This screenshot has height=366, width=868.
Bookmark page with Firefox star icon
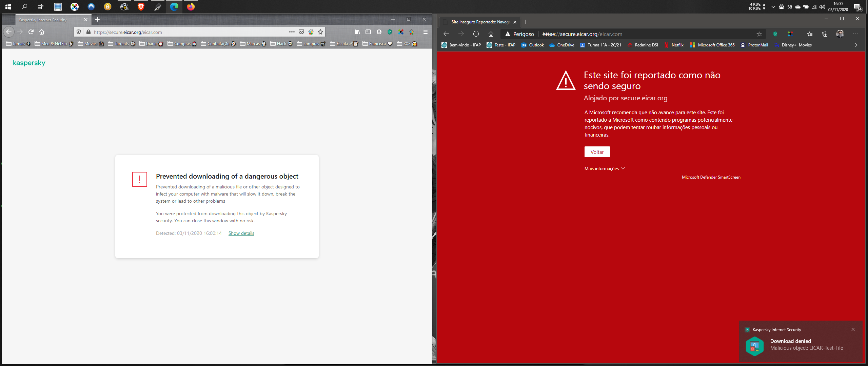tap(320, 32)
